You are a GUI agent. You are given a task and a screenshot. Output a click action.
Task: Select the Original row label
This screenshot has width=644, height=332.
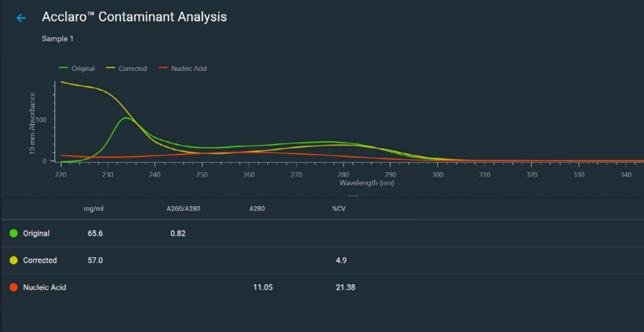[x=36, y=233]
